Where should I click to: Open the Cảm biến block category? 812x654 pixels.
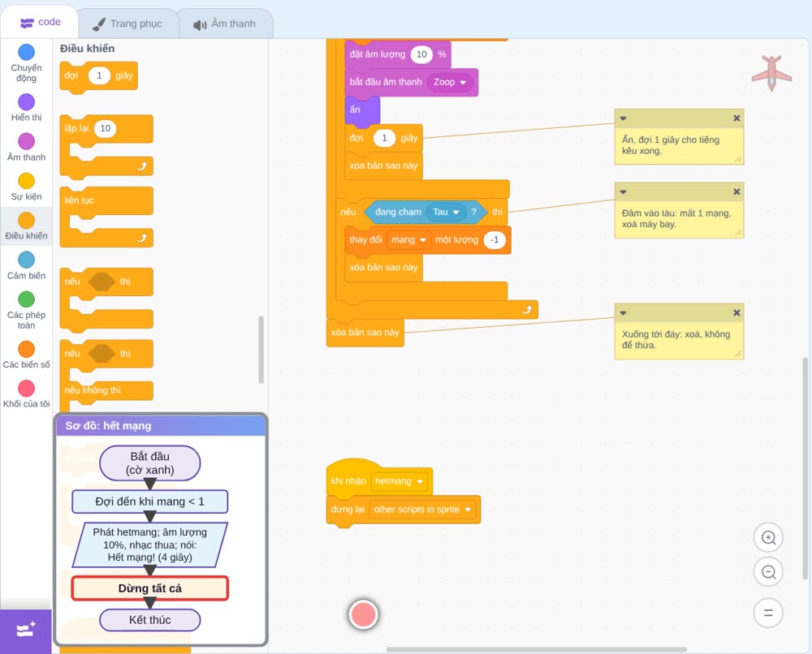(27, 265)
